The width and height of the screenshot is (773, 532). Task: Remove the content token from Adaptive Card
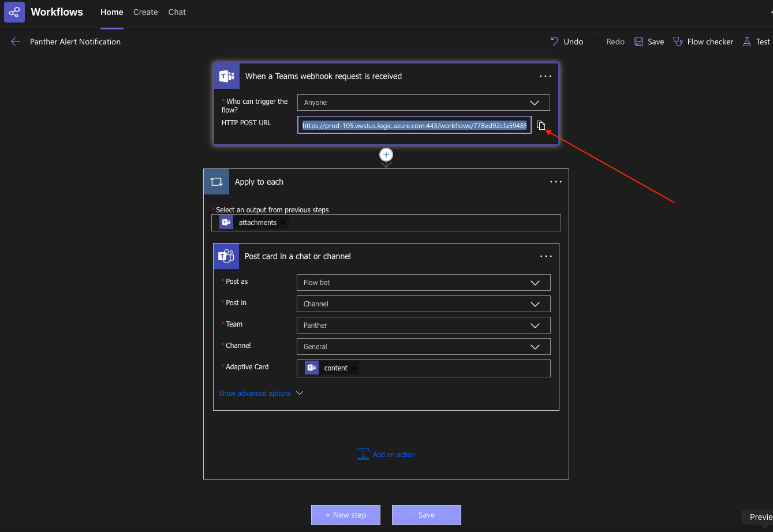[x=354, y=368]
